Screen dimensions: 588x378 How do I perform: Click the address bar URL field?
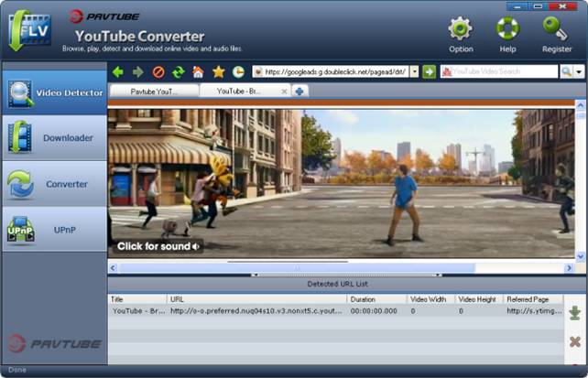(x=334, y=71)
